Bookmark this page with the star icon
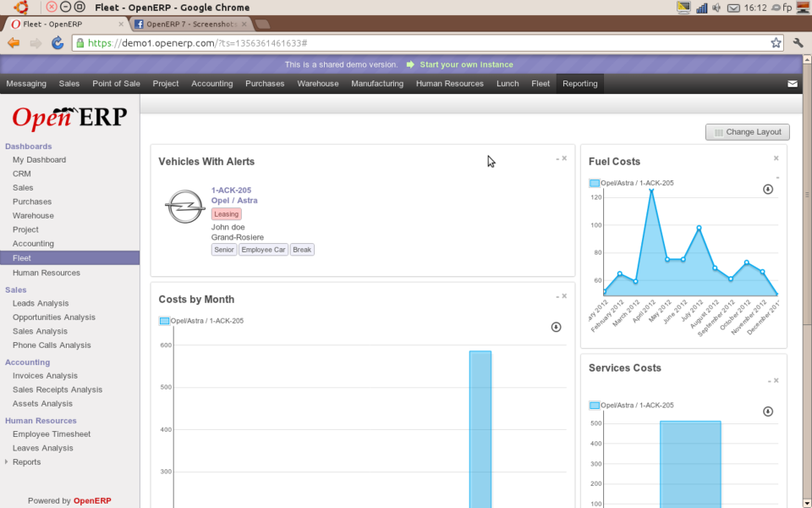Image resolution: width=812 pixels, height=508 pixels. (x=776, y=43)
